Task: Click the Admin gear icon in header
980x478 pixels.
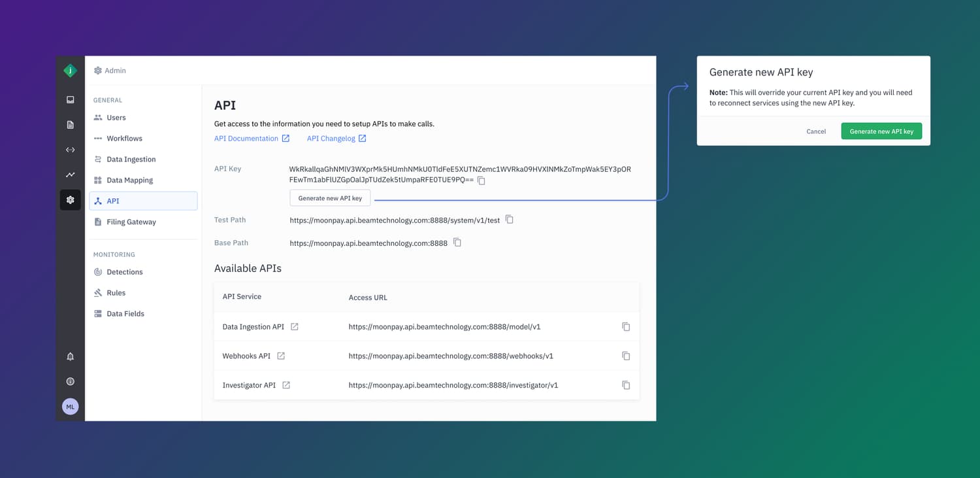Action: [x=98, y=71]
